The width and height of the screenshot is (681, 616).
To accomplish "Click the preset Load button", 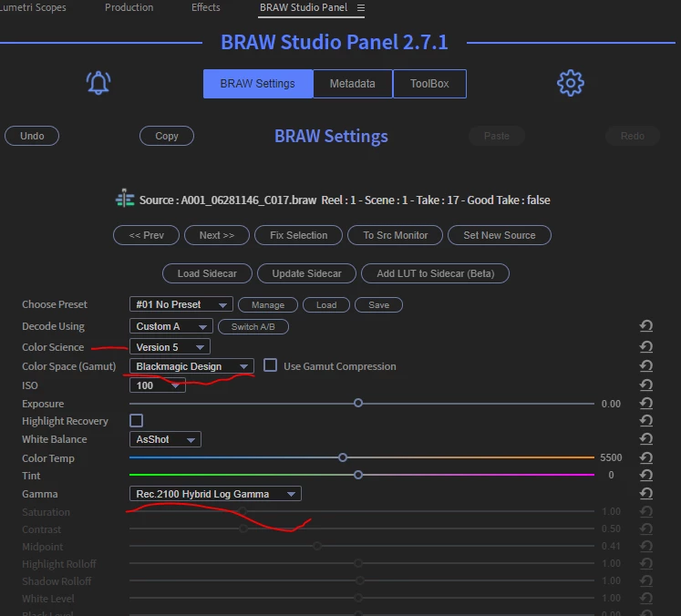I will click(326, 304).
